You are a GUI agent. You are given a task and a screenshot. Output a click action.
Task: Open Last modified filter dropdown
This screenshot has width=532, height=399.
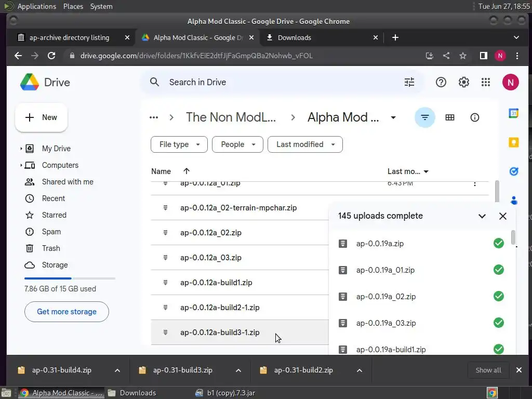(x=305, y=144)
